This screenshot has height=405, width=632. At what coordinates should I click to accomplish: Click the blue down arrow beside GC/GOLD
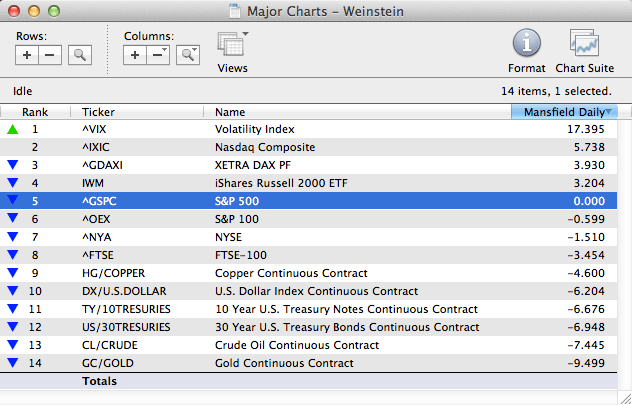[12, 363]
